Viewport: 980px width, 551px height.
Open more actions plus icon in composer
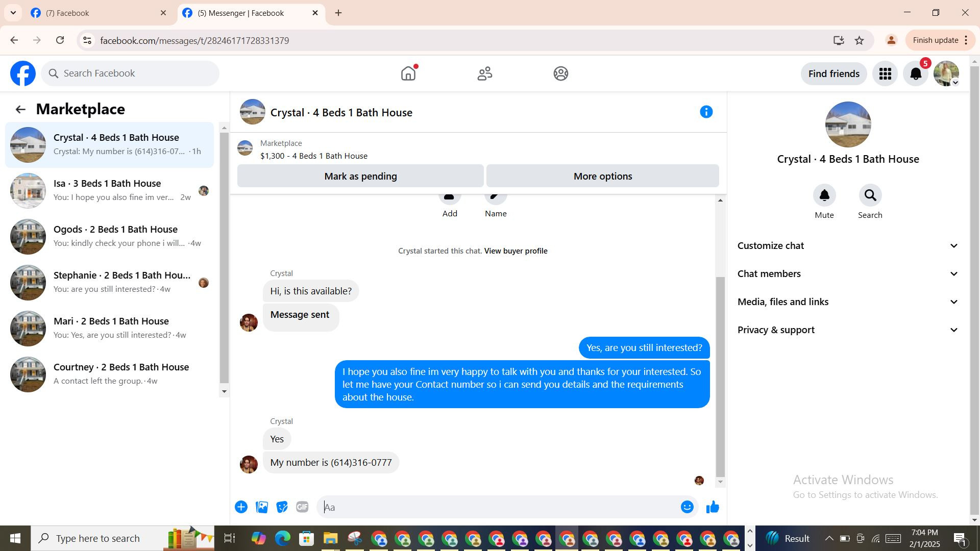[241, 507]
